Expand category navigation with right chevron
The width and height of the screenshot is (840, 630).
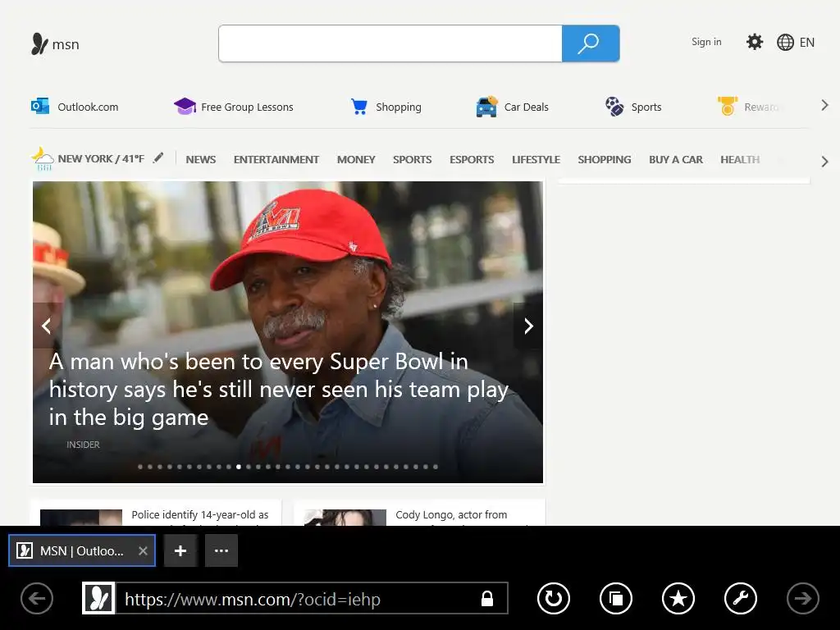point(825,162)
